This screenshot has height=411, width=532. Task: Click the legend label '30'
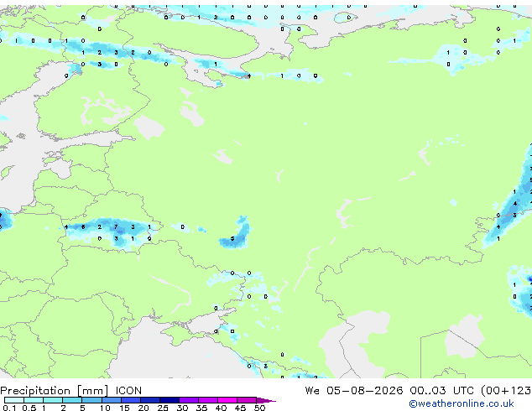coord(182,408)
